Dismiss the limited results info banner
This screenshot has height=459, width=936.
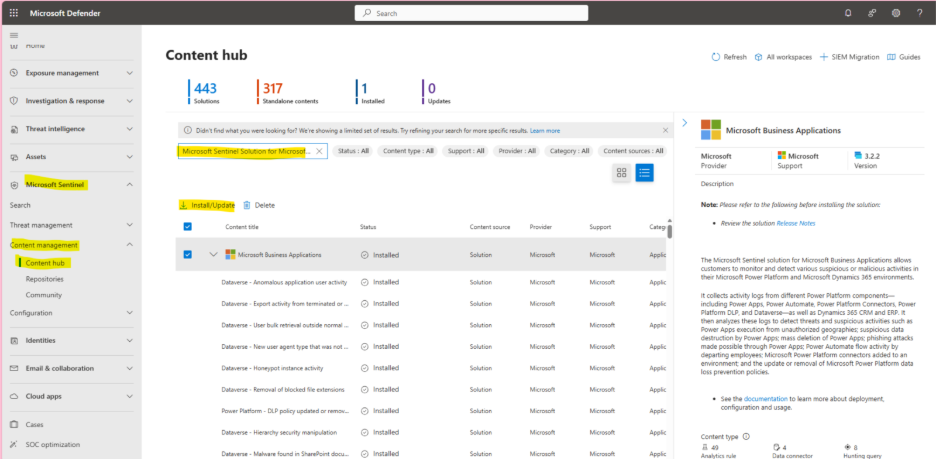[666, 130]
